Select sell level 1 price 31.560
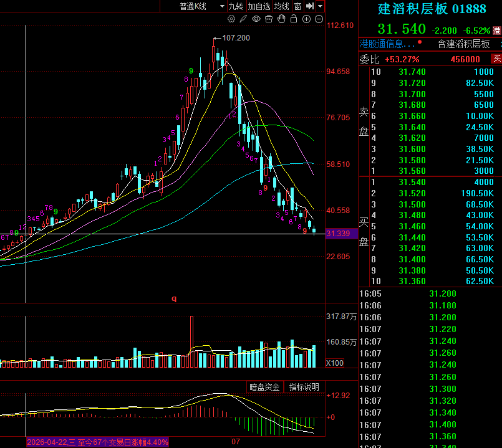This screenshot has height=448, width=502. pos(412,171)
